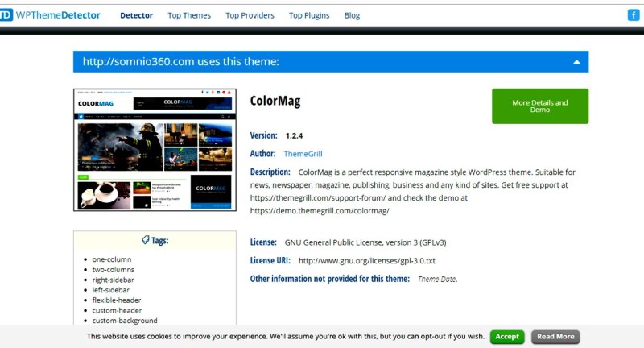Click Read More on cookie bar

(x=555, y=337)
